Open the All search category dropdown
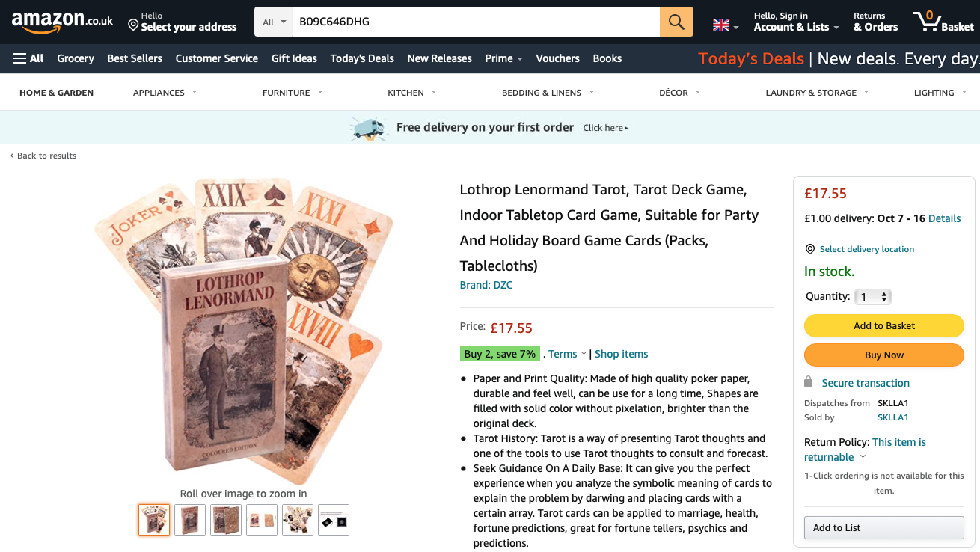 [x=274, y=22]
